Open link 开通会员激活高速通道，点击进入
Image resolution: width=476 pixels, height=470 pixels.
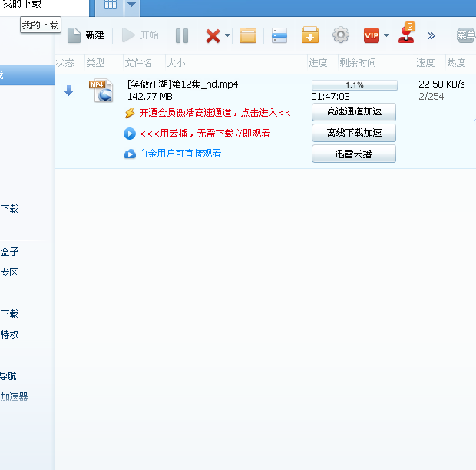coord(215,113)
